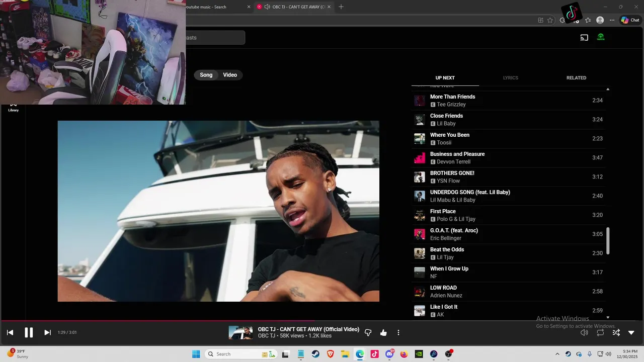The height and width of the screenshot is (362, 644).
Task: Click the Cast to device icon
Action: [x=584, y=37]
